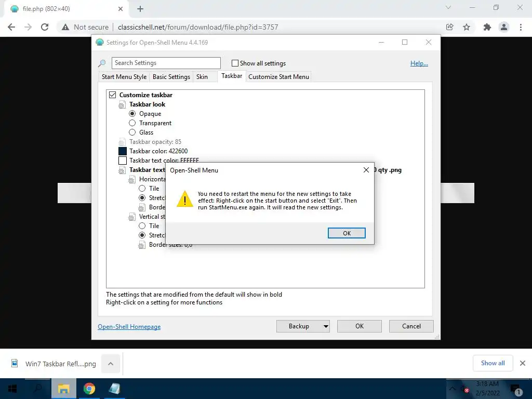Click the Horizontal Border sizes icon
532x399 pixels.
(x=142, y=208)
